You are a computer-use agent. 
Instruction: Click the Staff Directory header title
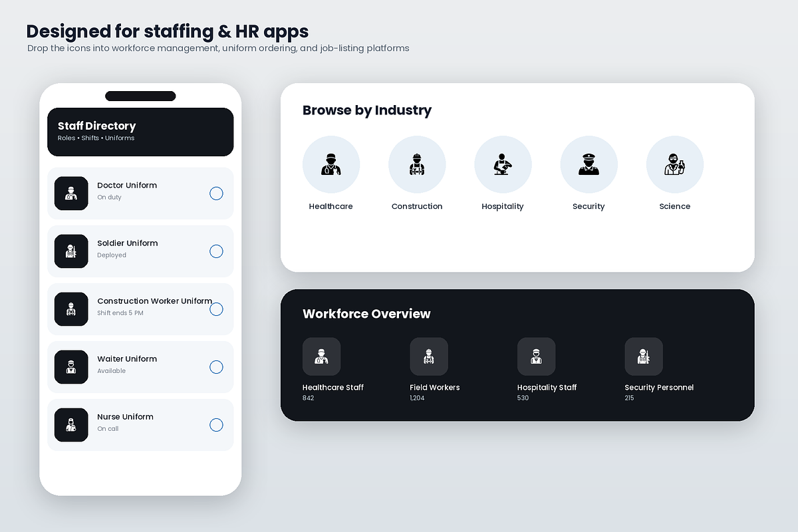point(96,126)
